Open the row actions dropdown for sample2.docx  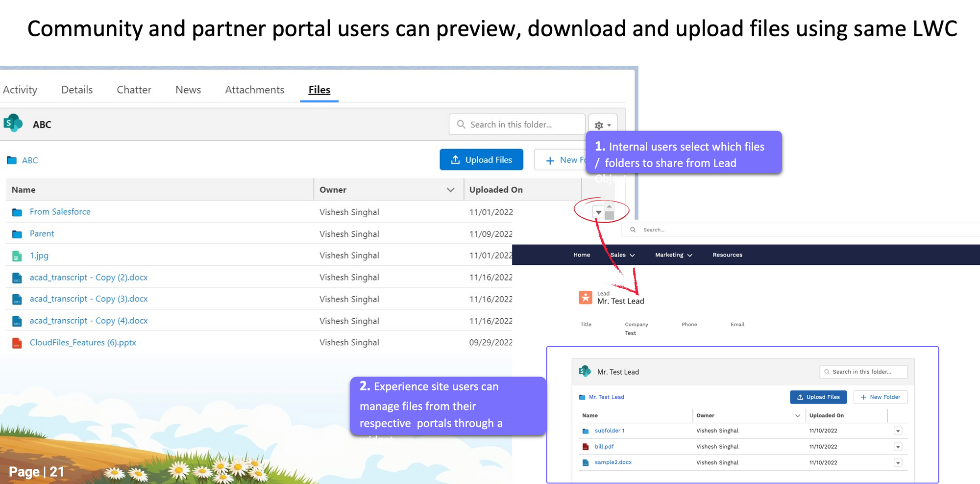[x=898, y=463]
